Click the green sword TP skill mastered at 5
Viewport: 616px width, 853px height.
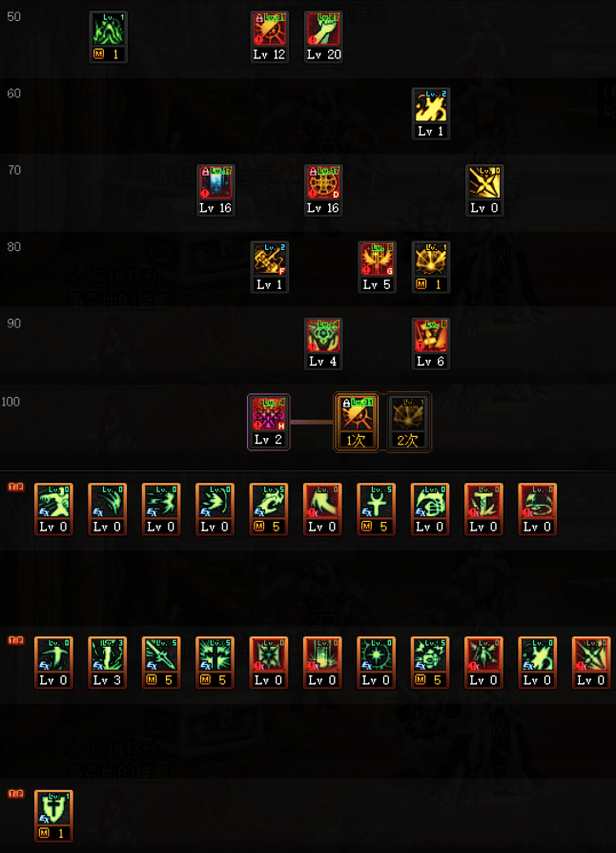click(x=161, y=662)
